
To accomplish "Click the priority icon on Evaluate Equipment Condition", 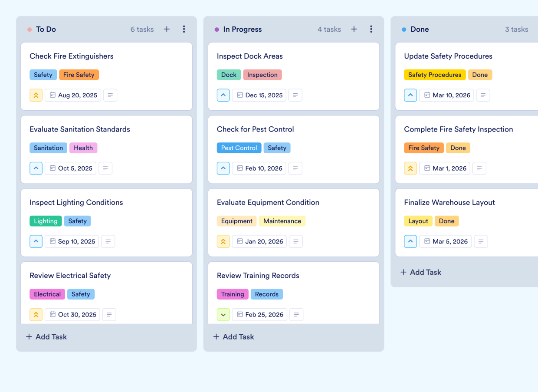I will [x=223, y=241].
